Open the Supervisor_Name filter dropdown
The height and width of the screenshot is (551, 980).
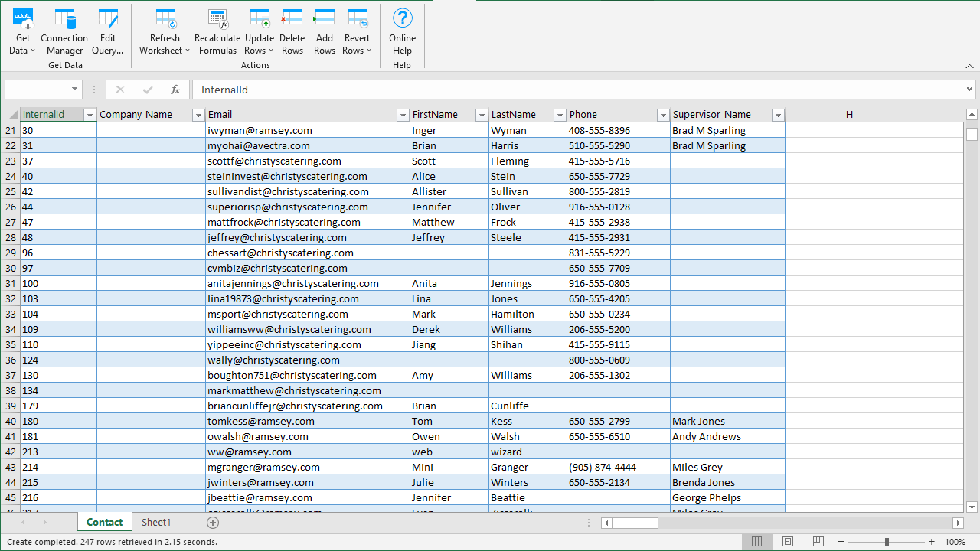pos(778,115)
